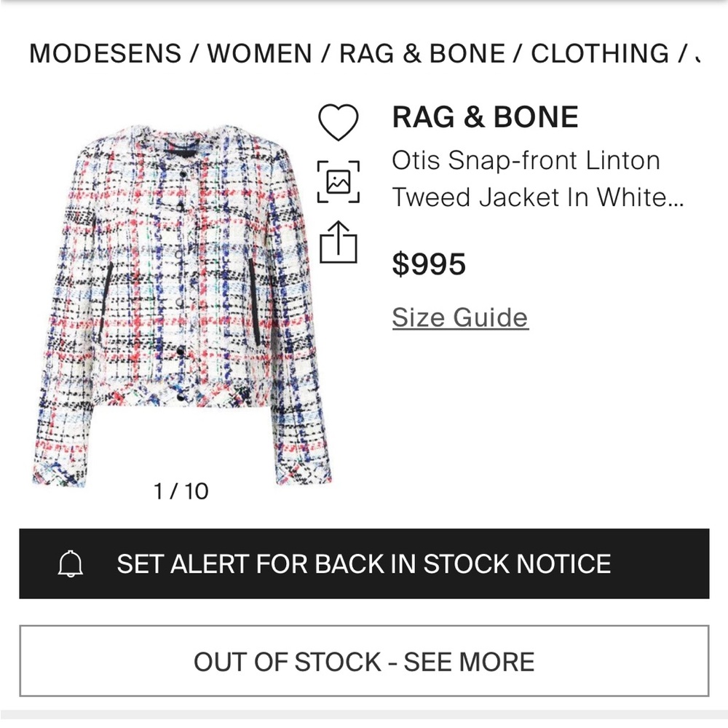Open the bold RAG & BONE brand heading
The height and width of the screenshot is (728, 728).
coord(485,117)
